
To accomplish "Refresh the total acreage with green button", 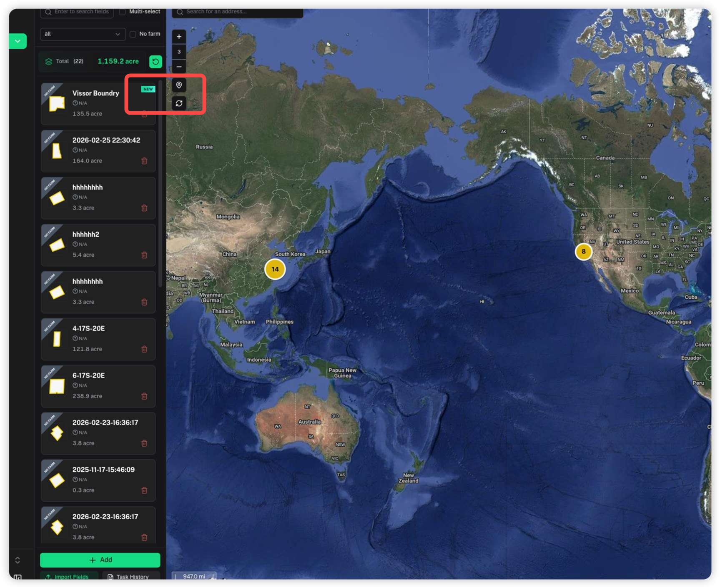I will (156, 62).
